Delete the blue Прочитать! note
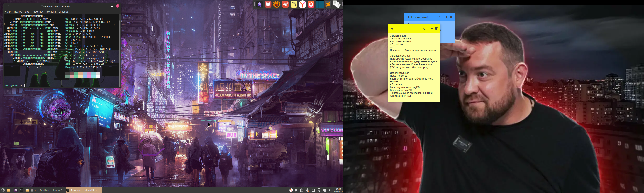 tap(450, 17)
